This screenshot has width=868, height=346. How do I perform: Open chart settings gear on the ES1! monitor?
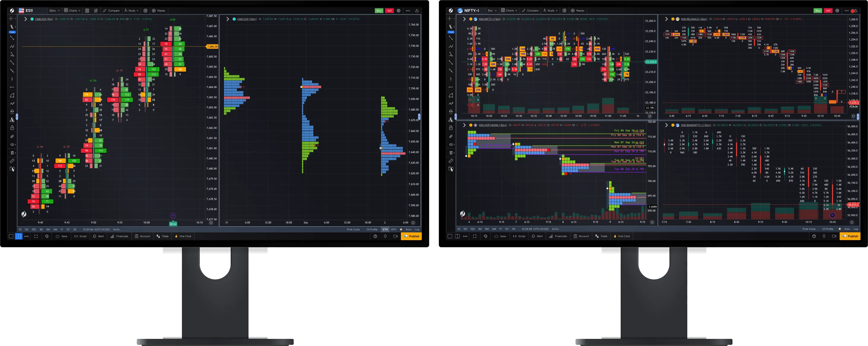tap(399, 10)
